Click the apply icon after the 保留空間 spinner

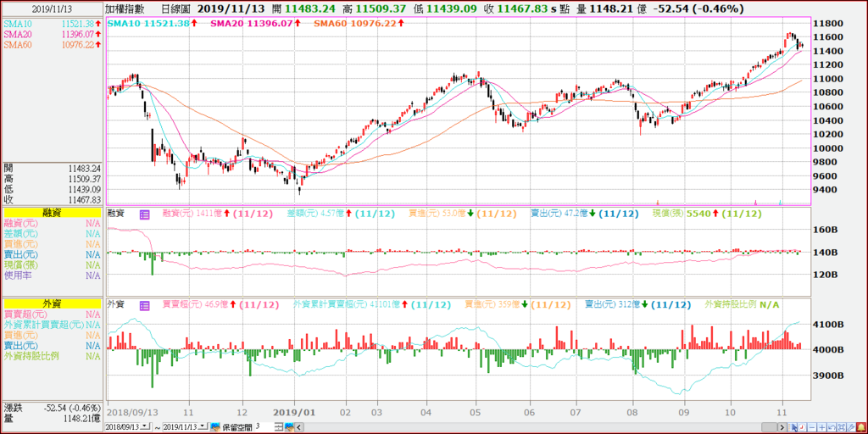[289, 427]
